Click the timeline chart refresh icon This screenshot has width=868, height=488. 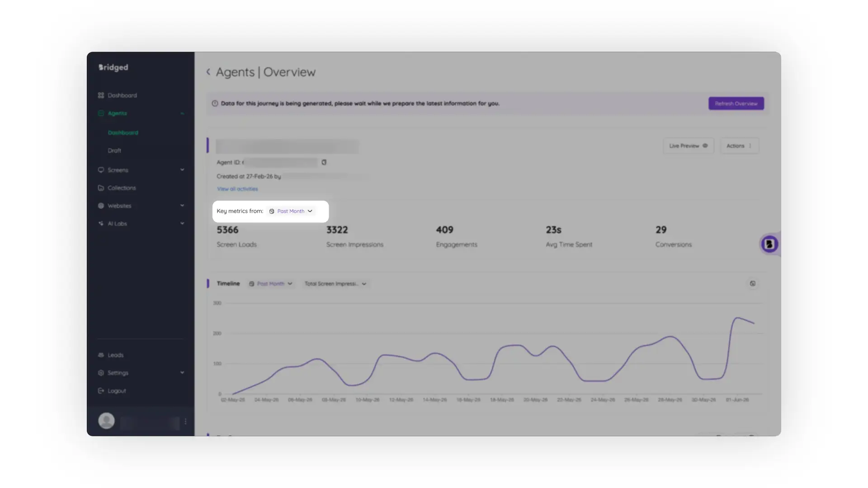coord(753,284)
